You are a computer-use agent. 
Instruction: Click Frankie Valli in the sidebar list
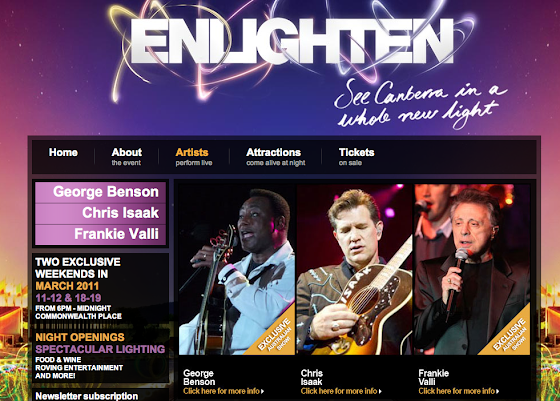pos(100,234)
